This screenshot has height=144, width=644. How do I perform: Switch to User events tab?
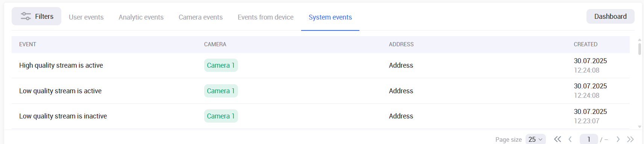click(x=86, y=17)
